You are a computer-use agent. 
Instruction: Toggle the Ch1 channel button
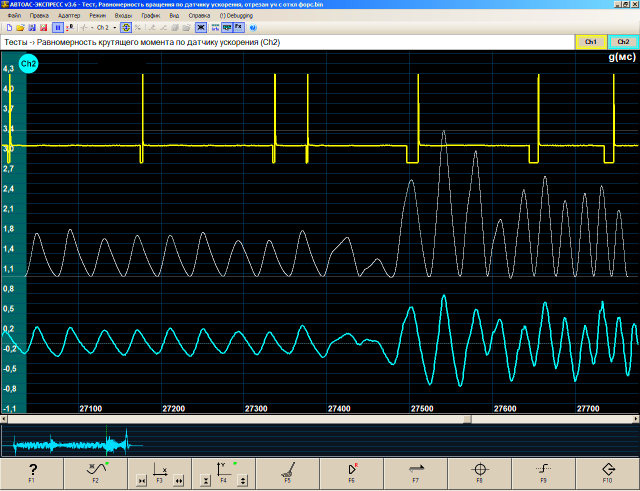(590, 42)
